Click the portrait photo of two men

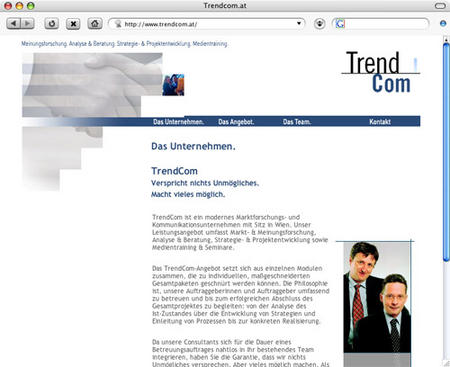coord(377,297)
